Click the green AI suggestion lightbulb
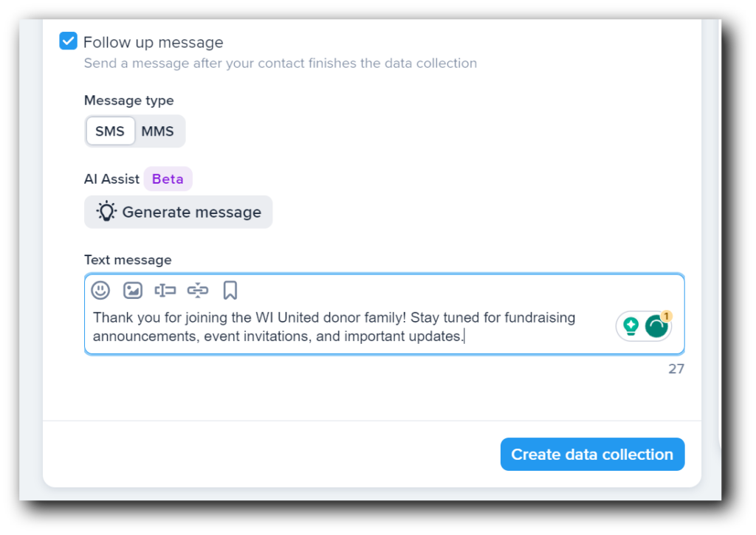 click(x=630, y=325)
